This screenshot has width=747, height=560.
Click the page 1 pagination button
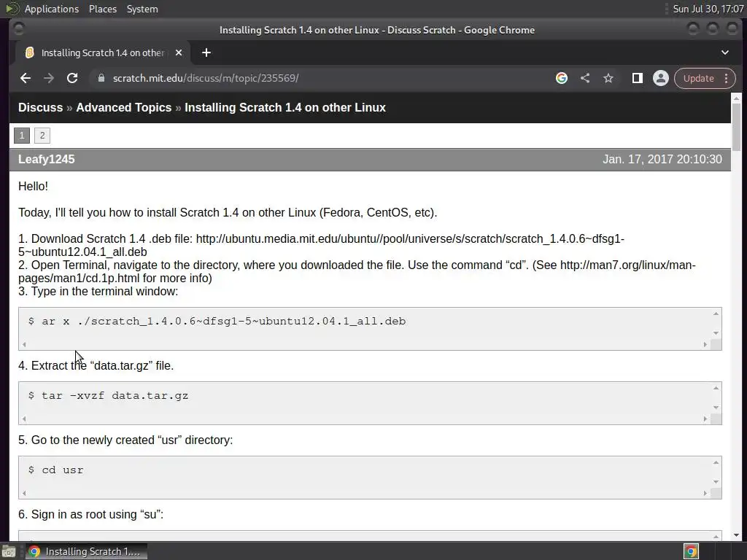(22, 135)
